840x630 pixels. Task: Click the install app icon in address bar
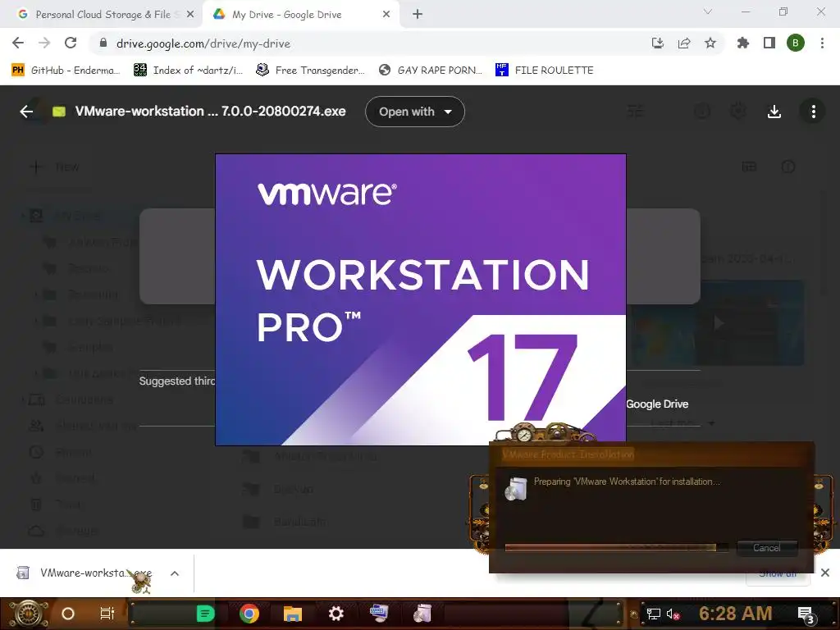pyautogui.click(x=658, y=43)
